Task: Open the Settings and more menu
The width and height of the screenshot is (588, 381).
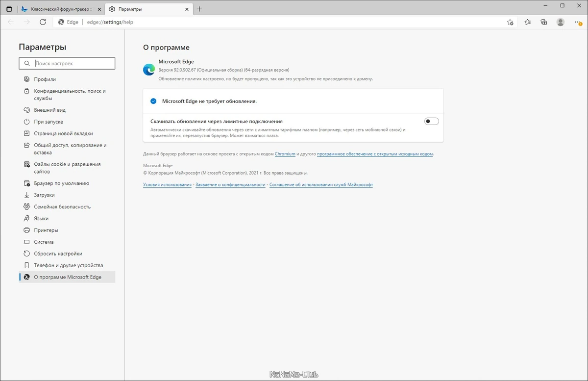Action: 577,22
